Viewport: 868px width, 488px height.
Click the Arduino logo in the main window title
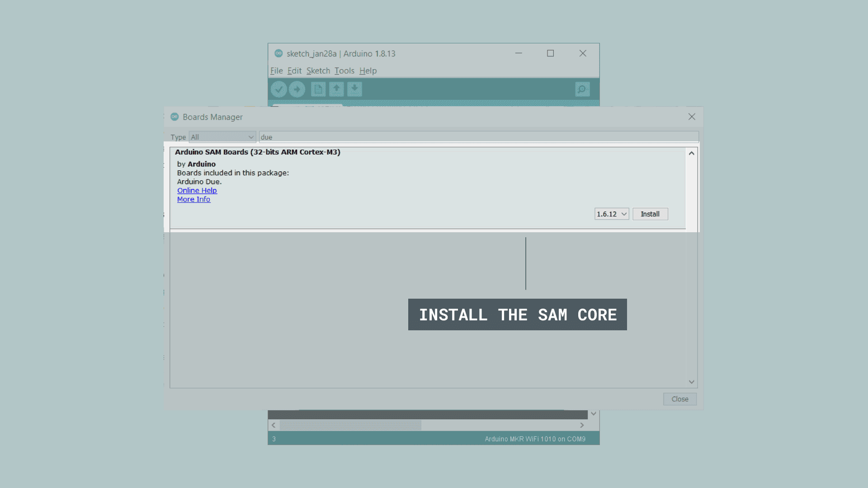point(278,53)
